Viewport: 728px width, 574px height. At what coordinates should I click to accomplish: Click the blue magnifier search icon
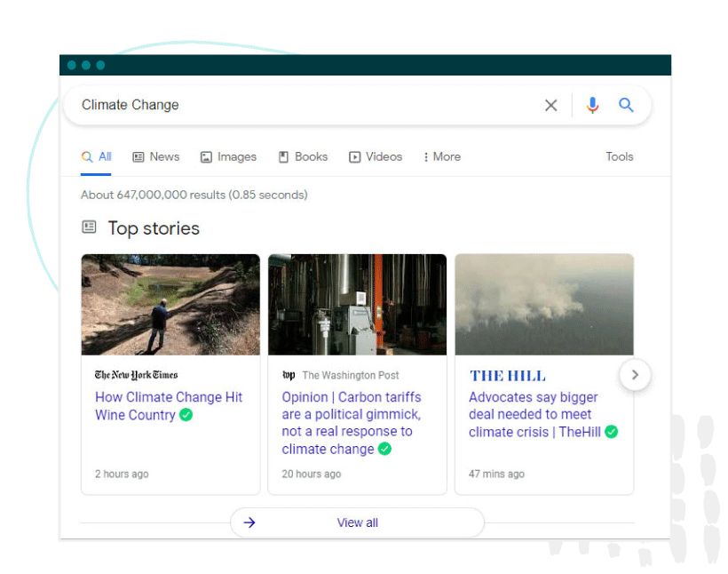click(626, 105)
